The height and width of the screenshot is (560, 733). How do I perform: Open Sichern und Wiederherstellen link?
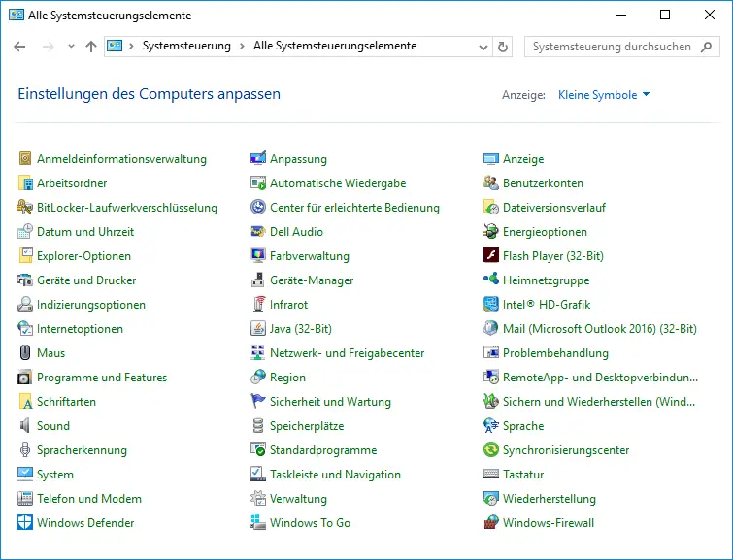click(599, 402)
